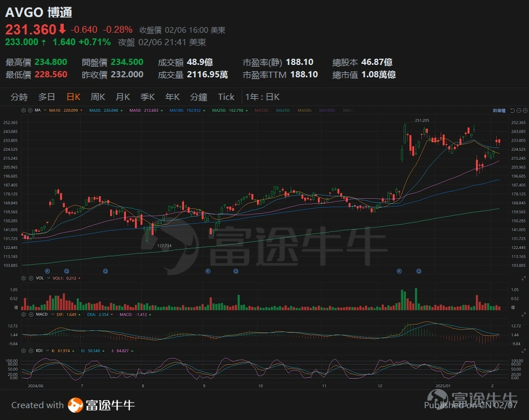
Task: Click the AVGO 博通 stock title
Action: (39, 12)
